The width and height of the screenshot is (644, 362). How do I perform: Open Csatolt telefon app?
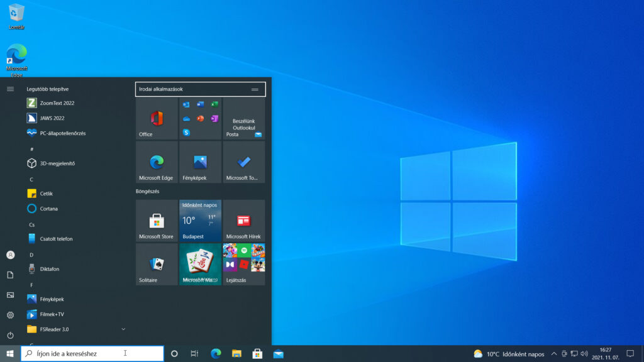point(76,239)
